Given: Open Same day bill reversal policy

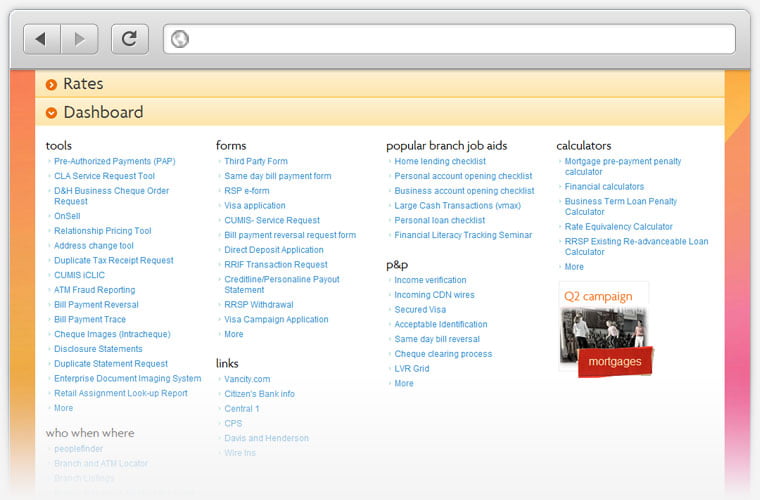Looking at the screenshot, I should 437,339.
